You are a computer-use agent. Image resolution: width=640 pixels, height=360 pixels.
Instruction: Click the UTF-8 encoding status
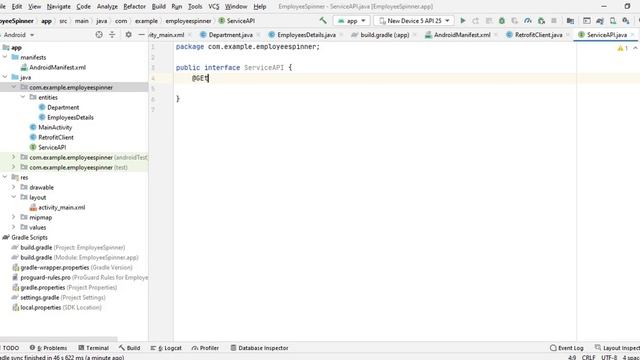pyautogui.click(x=609, y=357)
